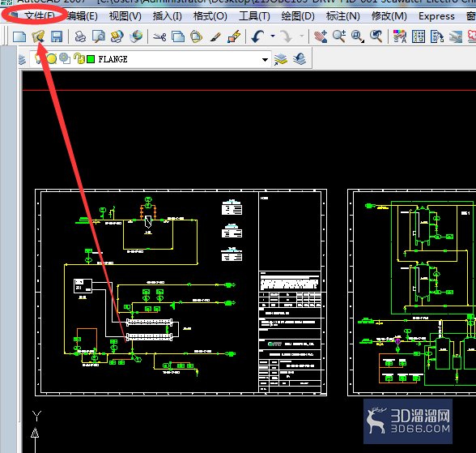
Task: Expand the FLANGE layer dropdown list
Action: pyautogui.click(x=265, y=59)
